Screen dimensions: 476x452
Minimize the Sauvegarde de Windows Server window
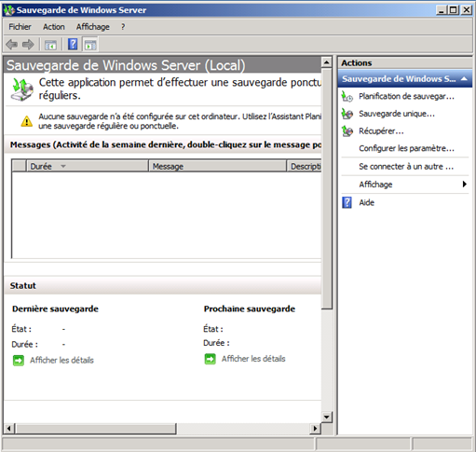click(442, 10)
